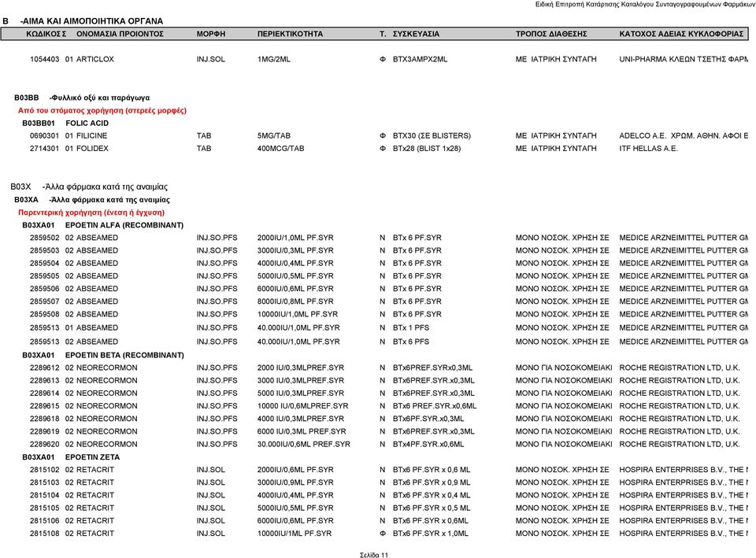Select the FILICINE product row

388,136
